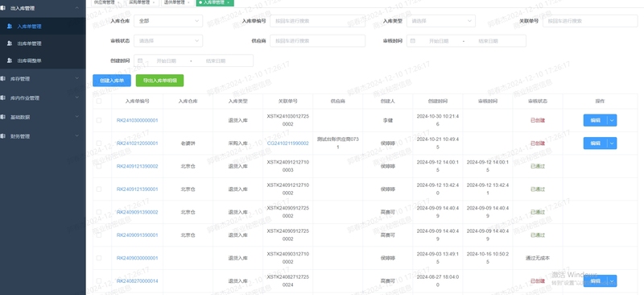The image size is (644, 295).
Task: Click the green 导出入库单明细 button
Action: point(159,81)
